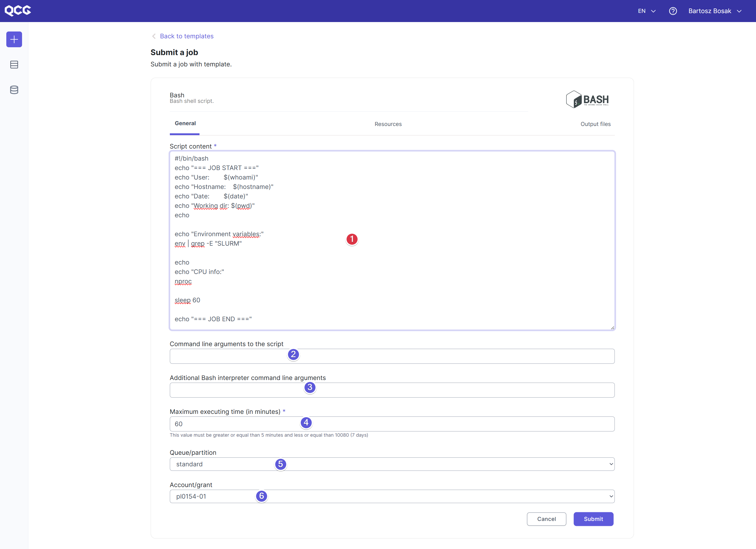Click the Bash logo image
The height and width of the screenshot is (549, 756).
(587, 99)
